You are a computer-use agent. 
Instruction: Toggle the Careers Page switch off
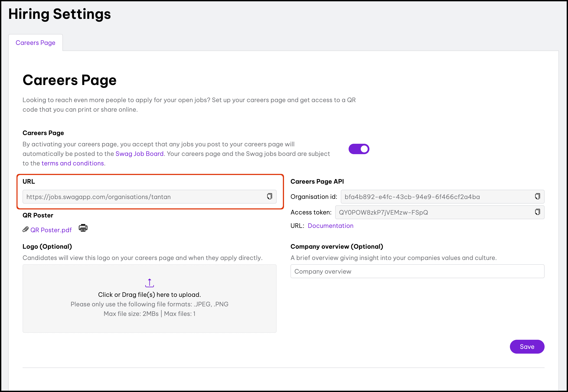[x=359, y=149]
